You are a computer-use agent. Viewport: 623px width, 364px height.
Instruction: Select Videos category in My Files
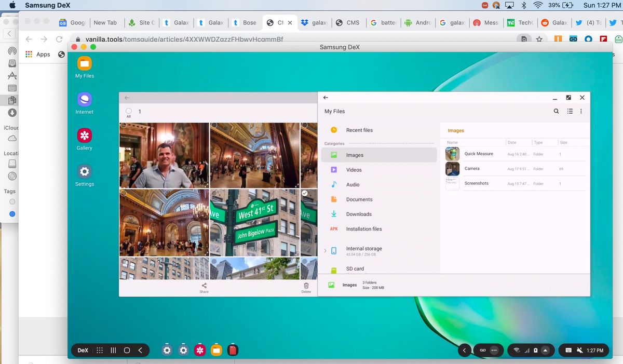(x=354, y=170)
